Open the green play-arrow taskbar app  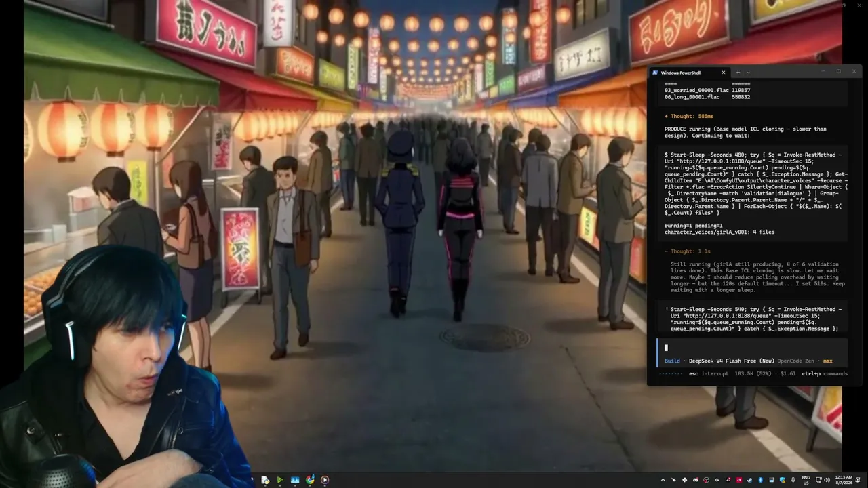(279, 480)
